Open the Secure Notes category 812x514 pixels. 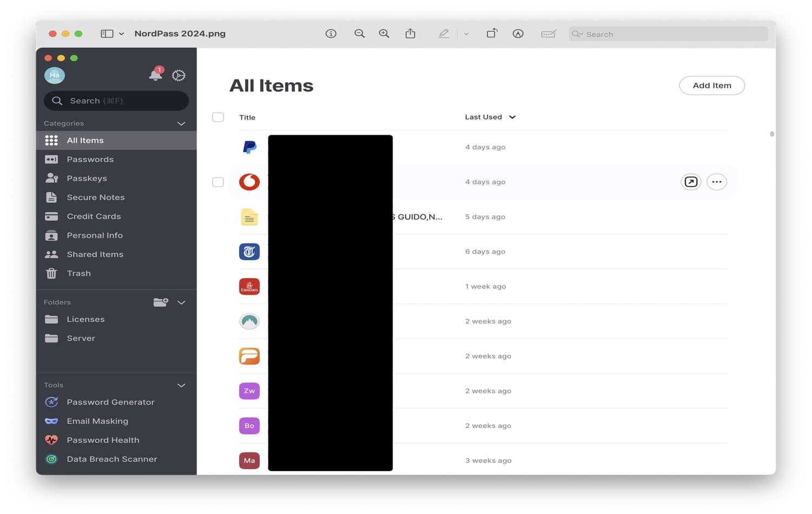click(116, 197)
